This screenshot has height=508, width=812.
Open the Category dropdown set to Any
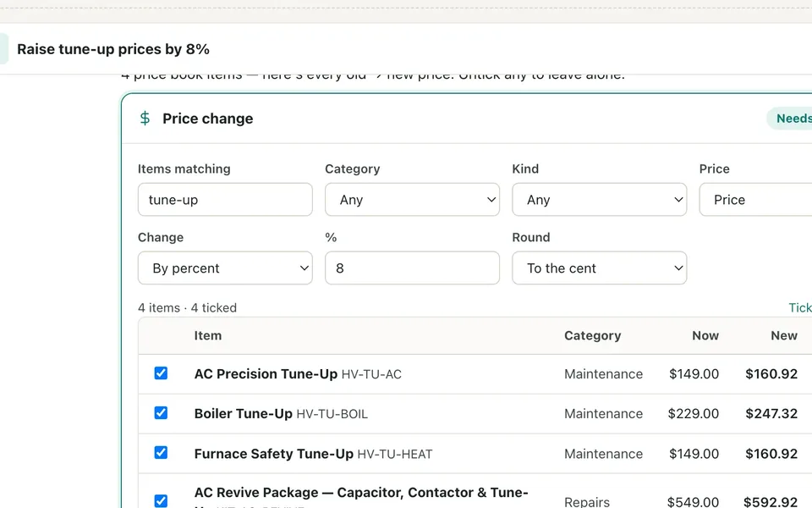tap(412, 200)
